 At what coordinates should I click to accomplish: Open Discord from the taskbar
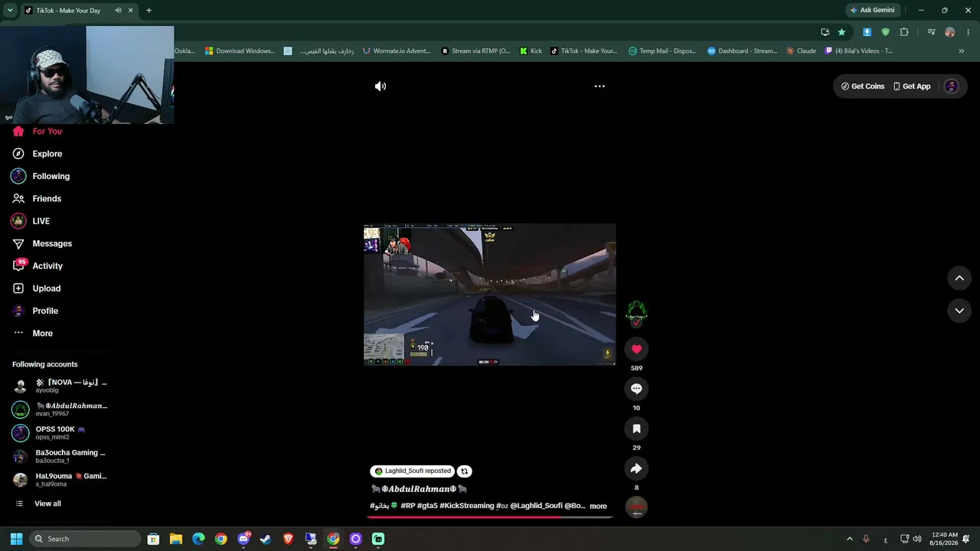pos(243,539)
